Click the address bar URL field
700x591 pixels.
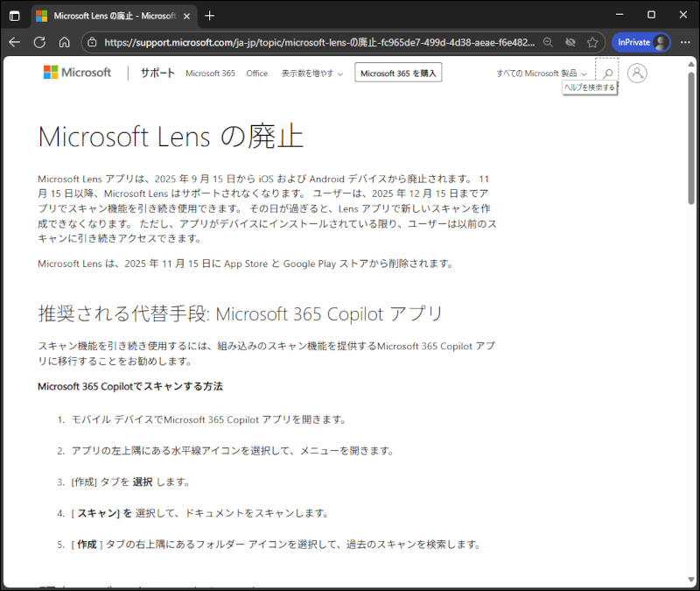click(x=315, y=42)
